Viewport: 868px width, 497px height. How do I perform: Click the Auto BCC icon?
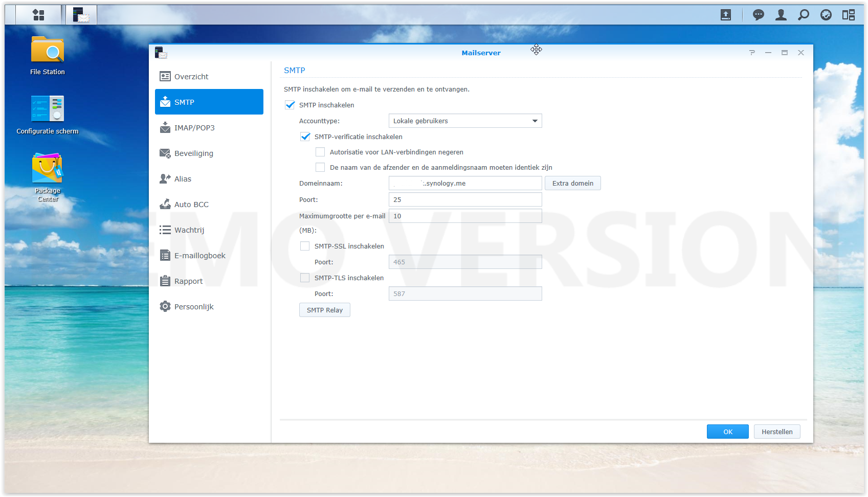[x=165, y=205]
